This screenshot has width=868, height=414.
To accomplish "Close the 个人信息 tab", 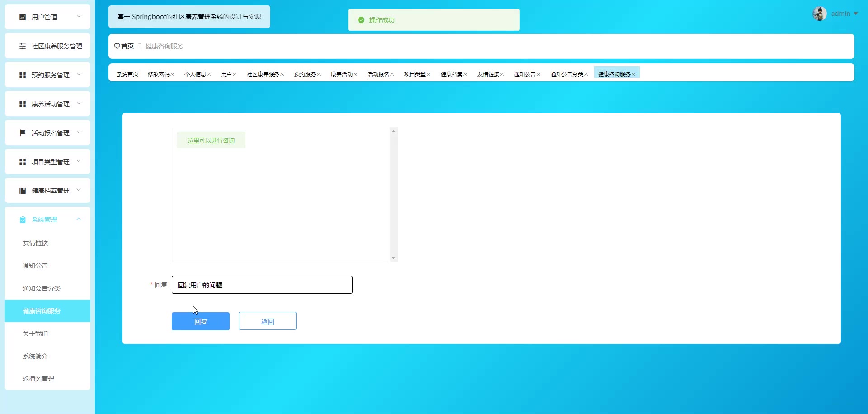I will [x=209, y=75].
